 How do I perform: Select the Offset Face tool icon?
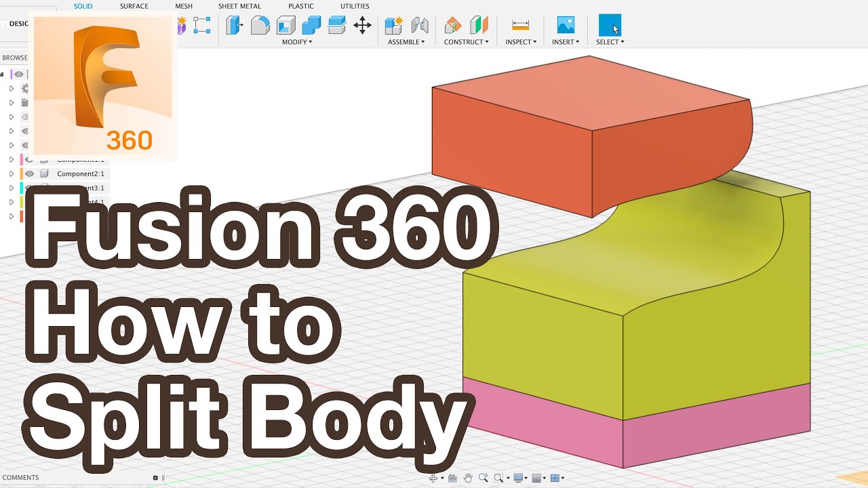pyautogui.click(x=337, y=26)
